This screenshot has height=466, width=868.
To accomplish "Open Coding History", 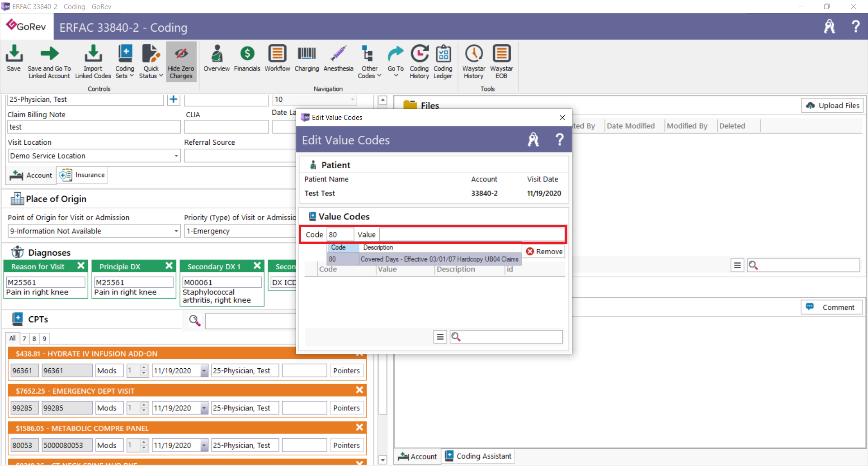I will click(419, 62).
